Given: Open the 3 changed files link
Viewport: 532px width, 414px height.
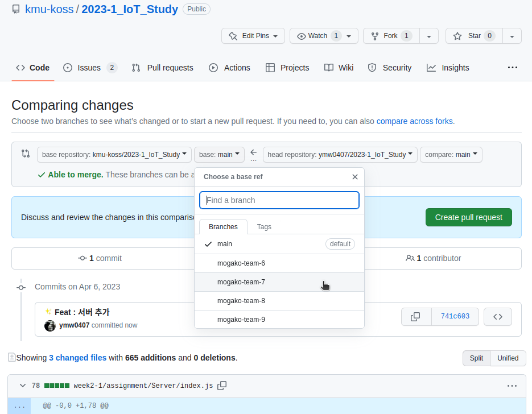Looking at the screenshot, I should click(78, 358).
